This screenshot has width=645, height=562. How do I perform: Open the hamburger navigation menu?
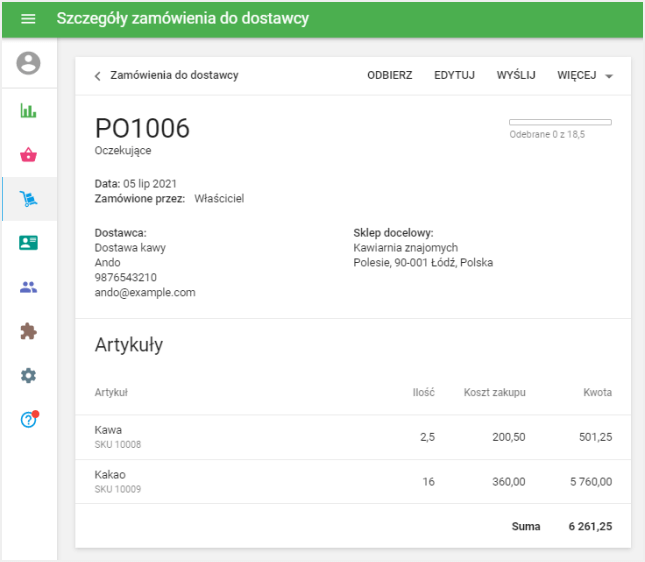tap(28, 19)
